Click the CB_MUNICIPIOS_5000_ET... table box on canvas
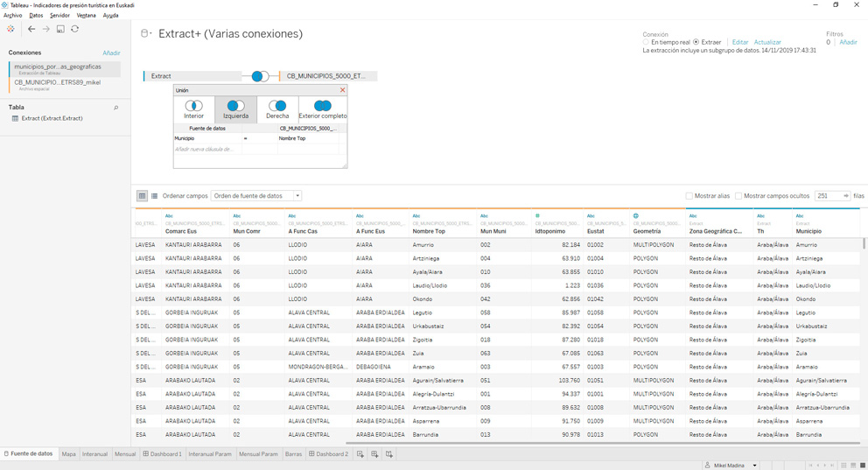This screenshot has width=868, height=470. (328, 76)
